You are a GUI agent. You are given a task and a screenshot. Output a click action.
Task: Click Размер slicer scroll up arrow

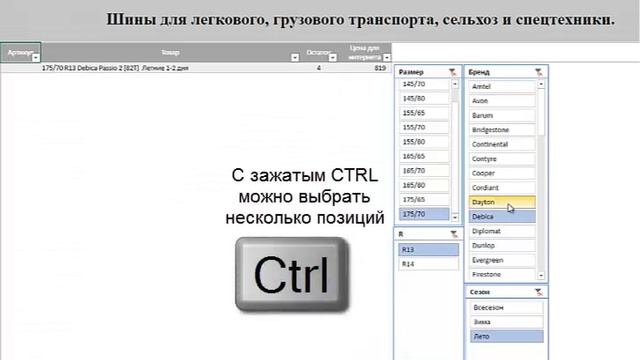point(455,84)
